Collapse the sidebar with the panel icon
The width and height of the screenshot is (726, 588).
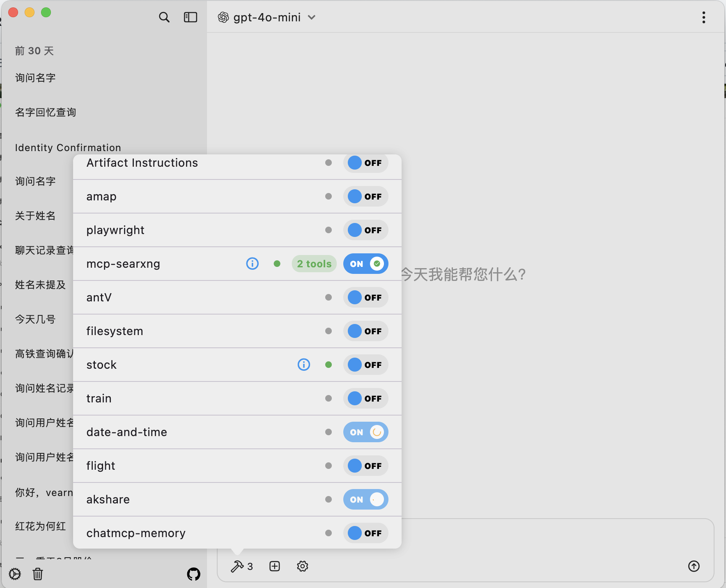point(190,17)
